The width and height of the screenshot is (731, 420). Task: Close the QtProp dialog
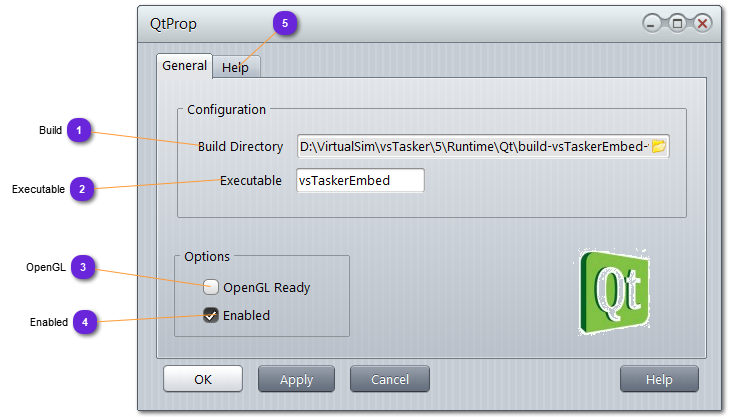[702, 24]
